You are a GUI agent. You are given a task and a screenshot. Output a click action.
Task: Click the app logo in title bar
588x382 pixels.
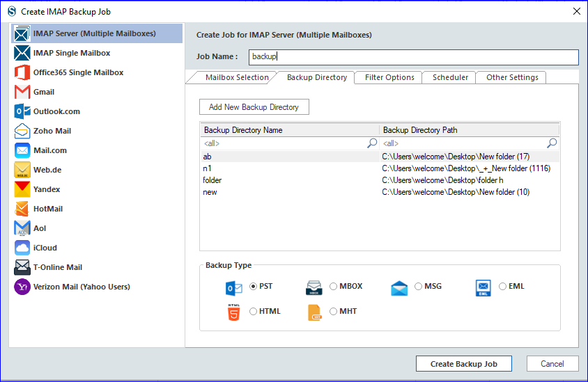(x=12, y=11)
